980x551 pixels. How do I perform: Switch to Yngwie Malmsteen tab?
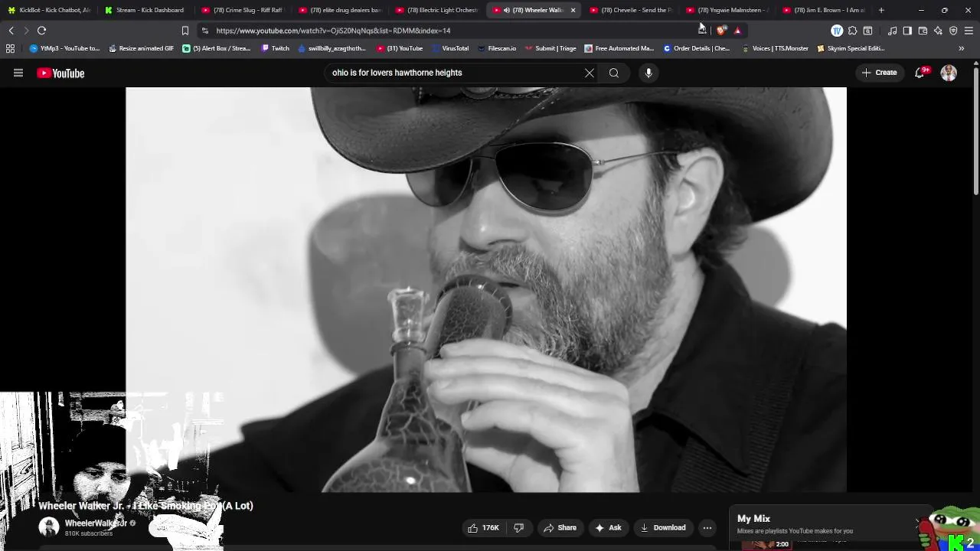pos(727,10)
